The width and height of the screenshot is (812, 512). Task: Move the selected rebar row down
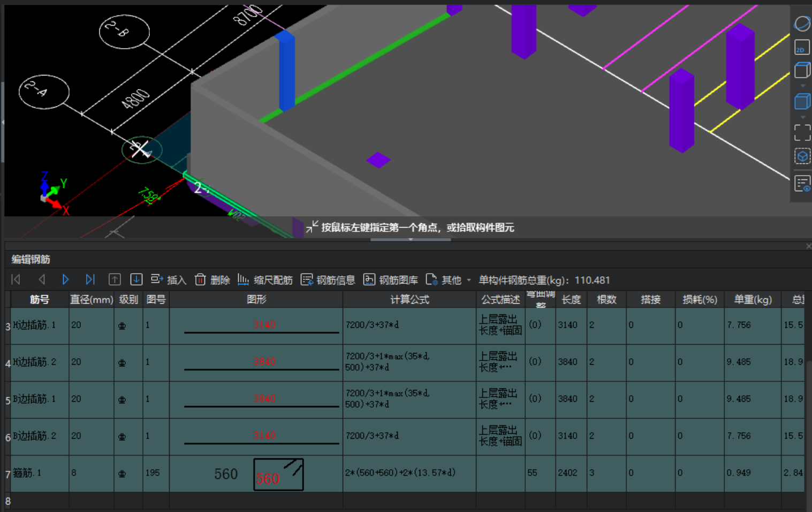[136, 280]
